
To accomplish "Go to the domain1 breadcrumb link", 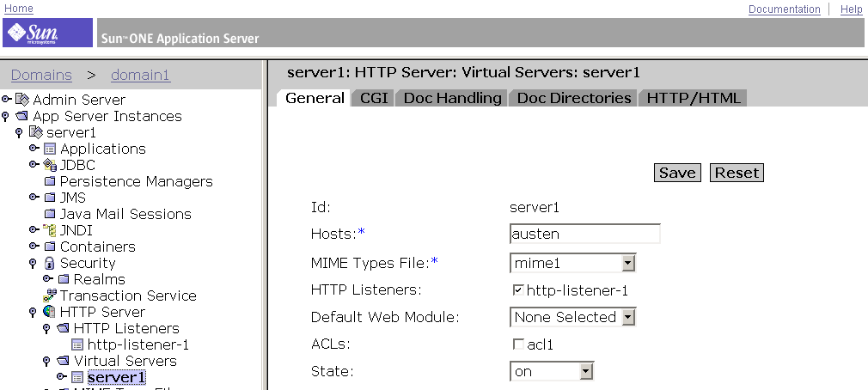I will (141, 75).
